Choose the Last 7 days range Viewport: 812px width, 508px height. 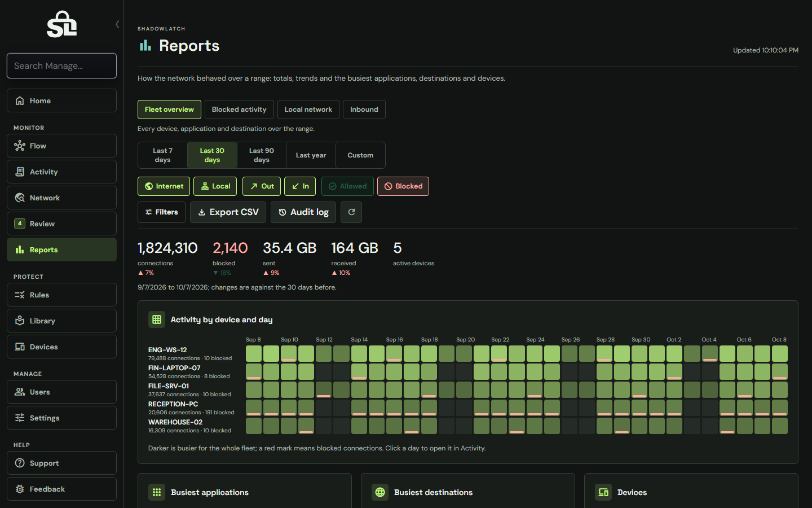162,155
